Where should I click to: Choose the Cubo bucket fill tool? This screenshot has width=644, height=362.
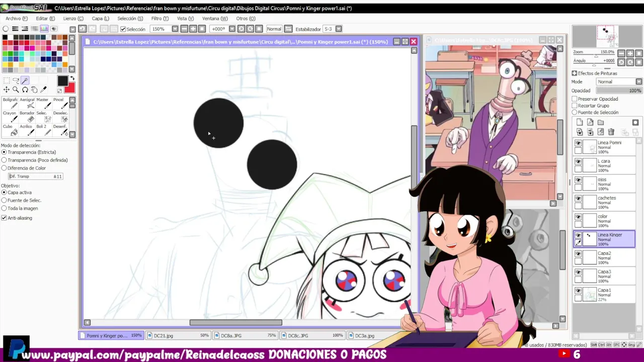[10, 130]
